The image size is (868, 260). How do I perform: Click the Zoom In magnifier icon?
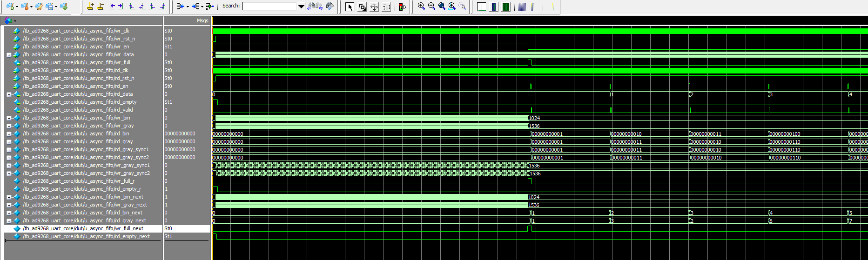click(x=421, y=6)
